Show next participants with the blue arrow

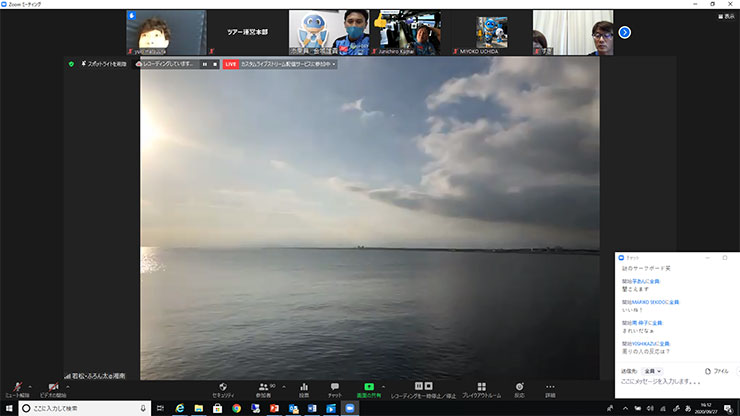625,32
